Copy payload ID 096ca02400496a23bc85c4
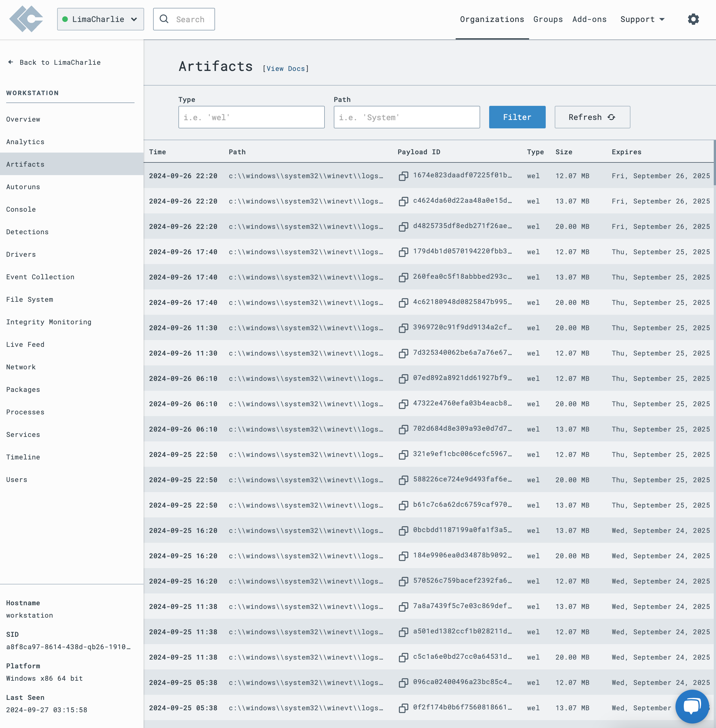 pos(404,682)
